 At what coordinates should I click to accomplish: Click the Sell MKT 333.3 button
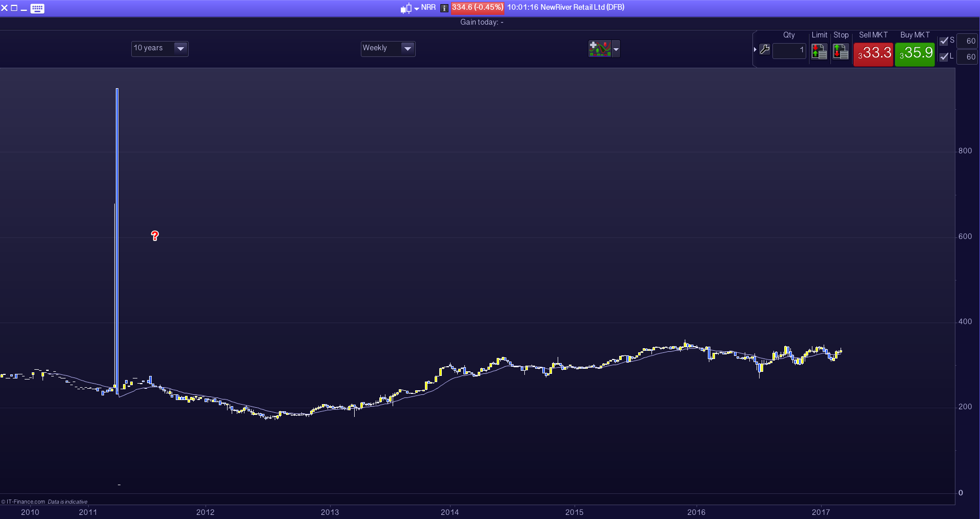point(873,53)
